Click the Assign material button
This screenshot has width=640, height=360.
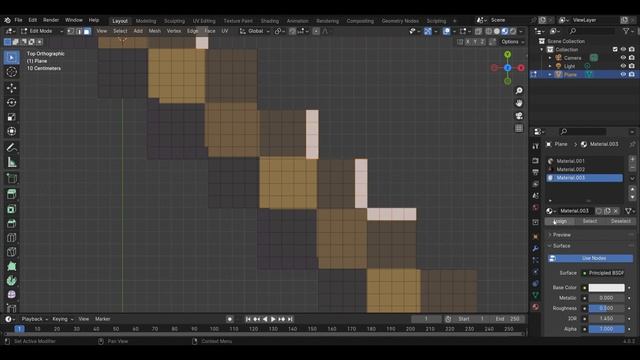coord(560,221)
